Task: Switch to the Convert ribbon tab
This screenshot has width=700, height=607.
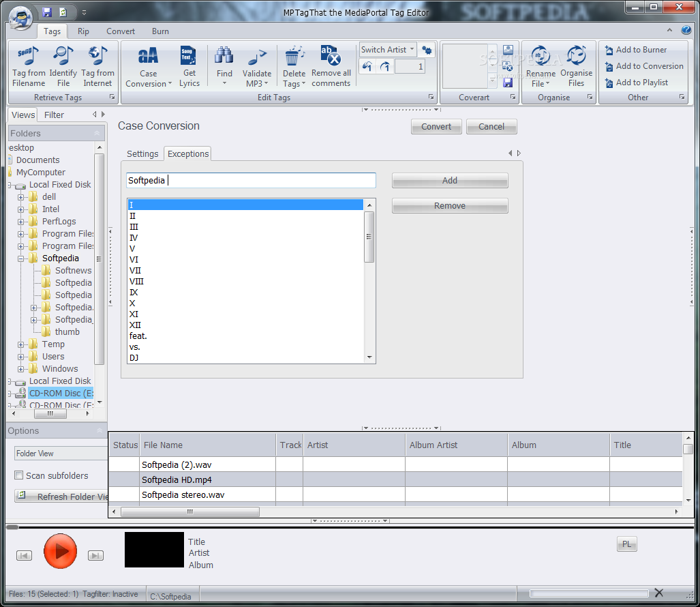Action: coord(121,31)
